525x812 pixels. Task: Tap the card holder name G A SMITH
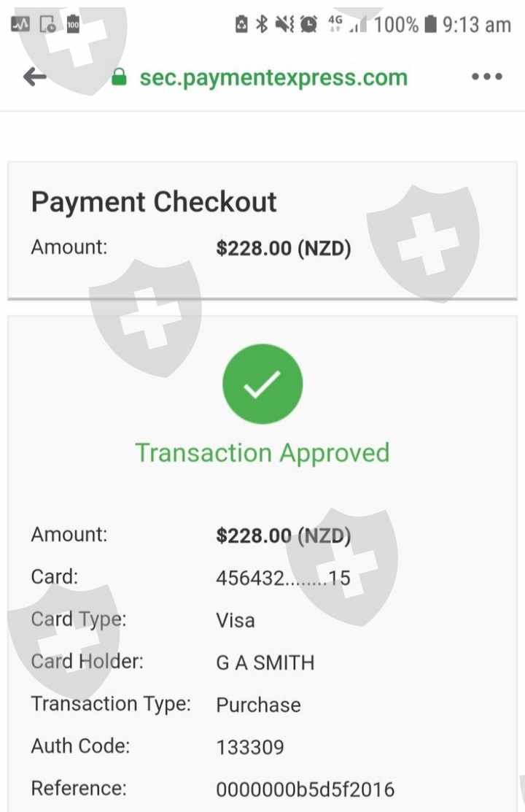coord(265,663)
